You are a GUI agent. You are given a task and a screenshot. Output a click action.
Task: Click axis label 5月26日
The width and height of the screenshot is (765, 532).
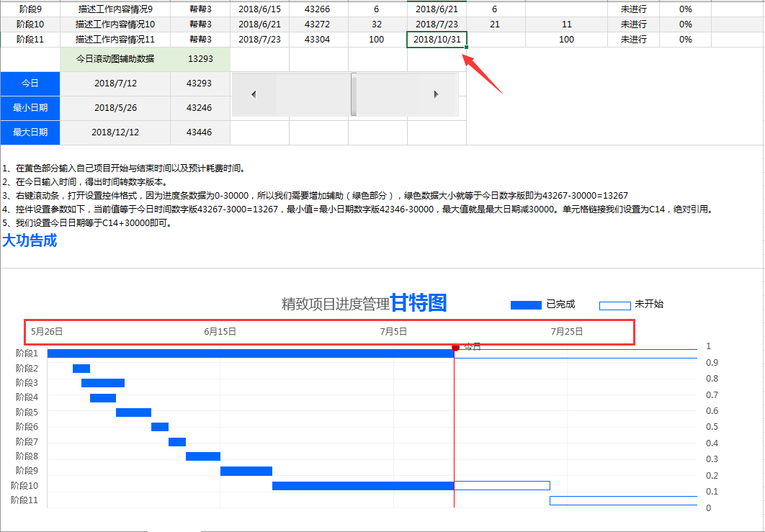click(x=47, y=332)
